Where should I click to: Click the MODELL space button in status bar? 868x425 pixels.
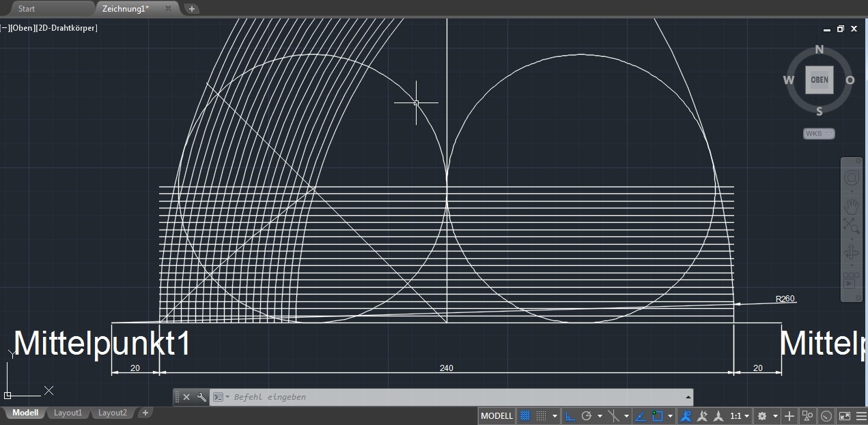pos(496,415)
